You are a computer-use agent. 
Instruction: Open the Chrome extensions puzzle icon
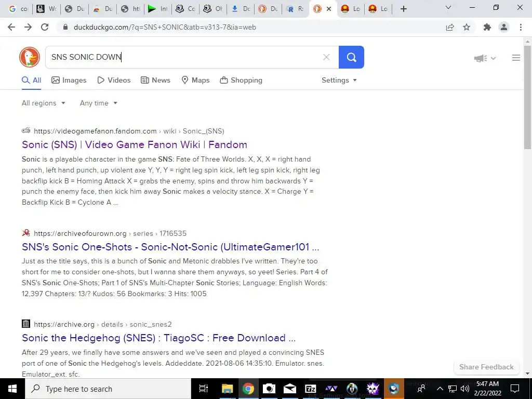pyautogui.click(x=487, y=27)
